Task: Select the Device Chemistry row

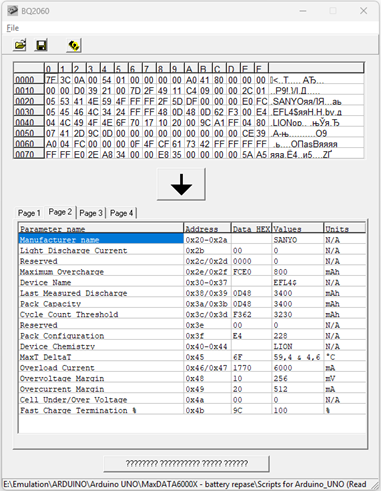Action: [192, 346]
